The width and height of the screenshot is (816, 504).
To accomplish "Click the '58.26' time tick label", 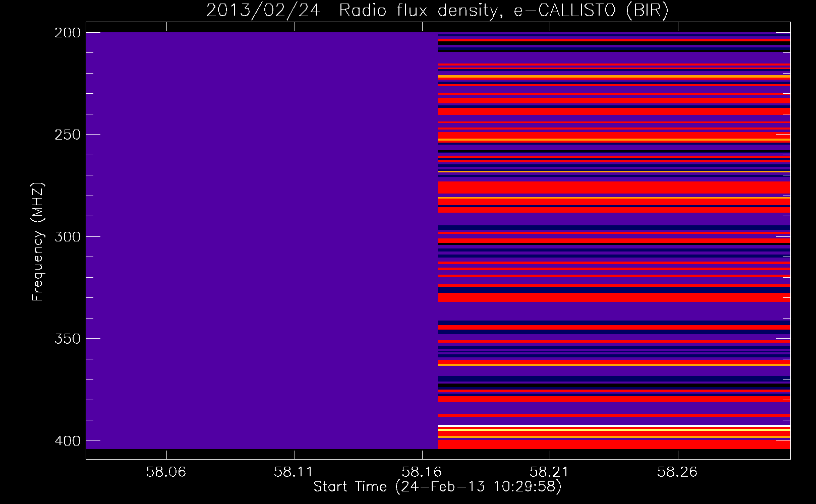I will pos(677,472).
